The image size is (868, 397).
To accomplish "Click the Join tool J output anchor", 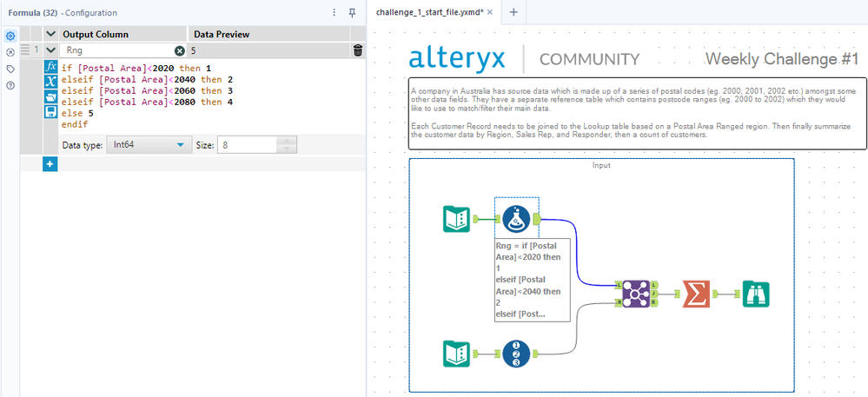I will pyautogui.click(x=653, y=294).
